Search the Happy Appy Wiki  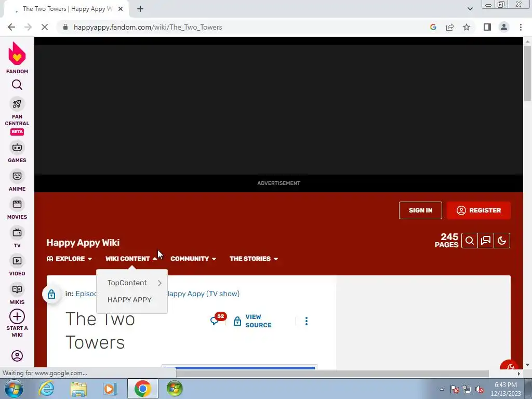tap(470, 241)
